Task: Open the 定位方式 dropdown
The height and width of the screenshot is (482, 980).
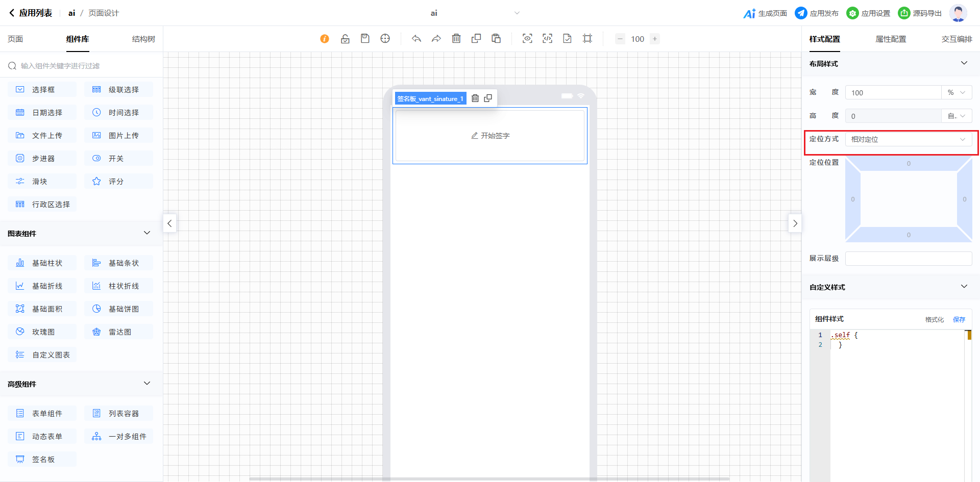Action: click(x=908, y=139)
